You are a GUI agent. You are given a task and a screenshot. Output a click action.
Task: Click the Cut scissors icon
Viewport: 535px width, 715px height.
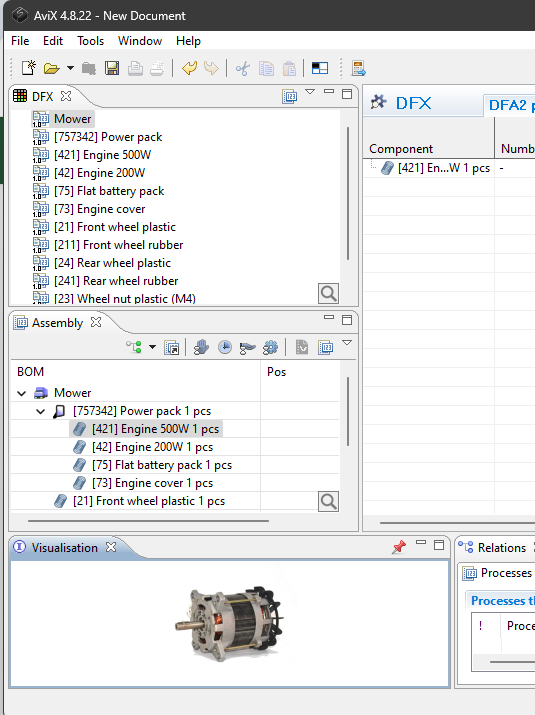pyautogui.click(x=243, y=68)
